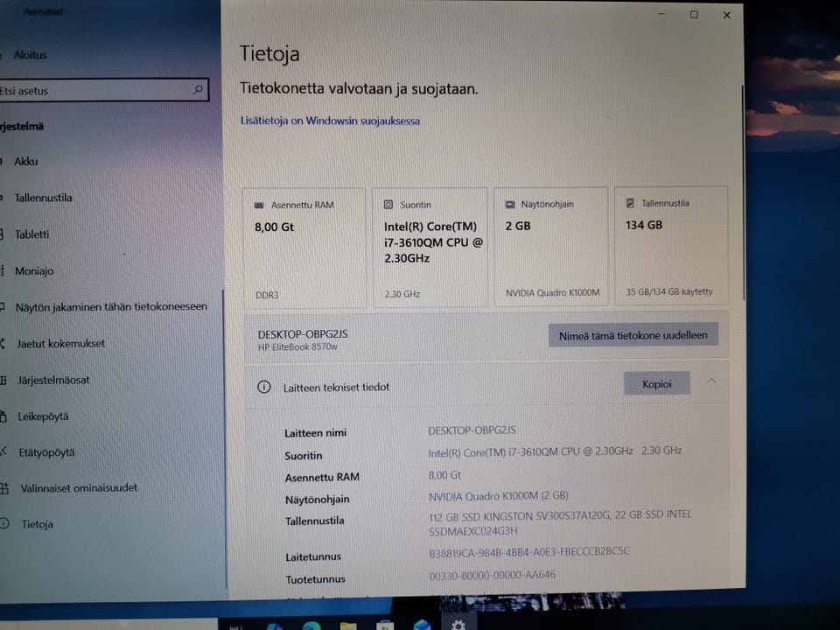
Task: Click the 35 GB/134 GB käytetty text
Action: 669,291
